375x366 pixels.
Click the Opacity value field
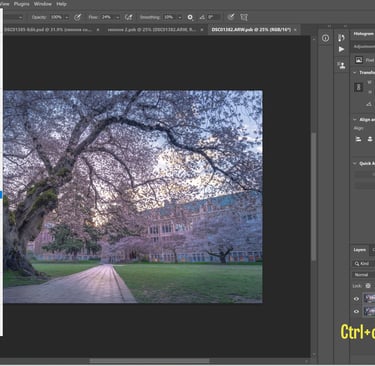tap(56, 17)
